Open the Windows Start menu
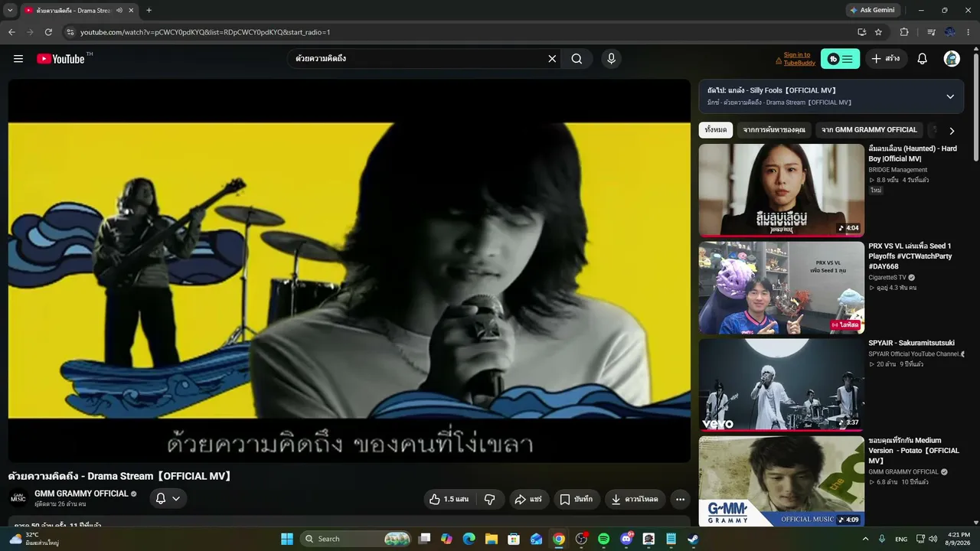 287,539
